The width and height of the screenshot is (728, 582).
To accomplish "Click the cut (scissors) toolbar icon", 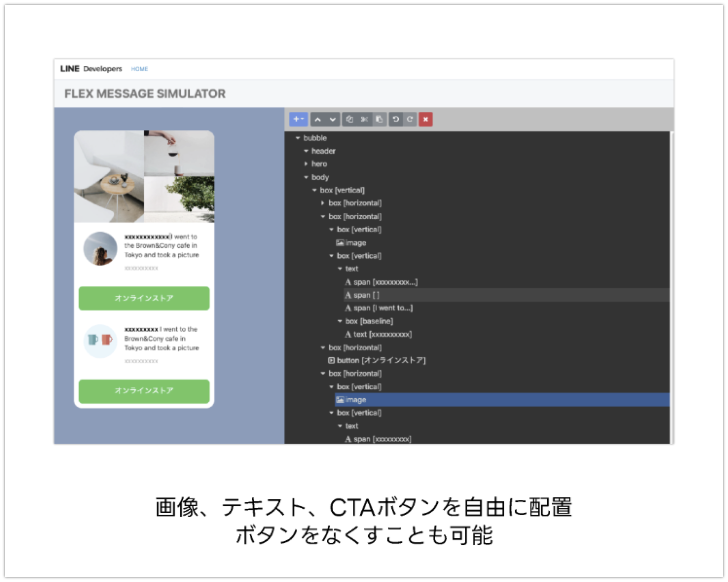I will point(364,119).
